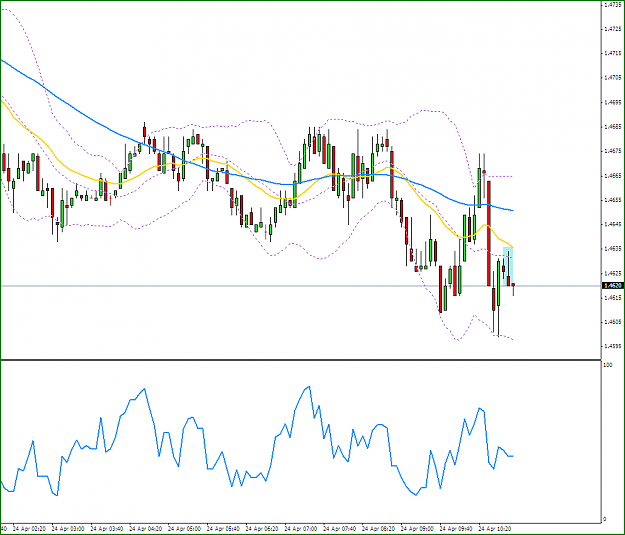
Task: Click the 24 Apr 08:20 time label
Action: point(378,529)
